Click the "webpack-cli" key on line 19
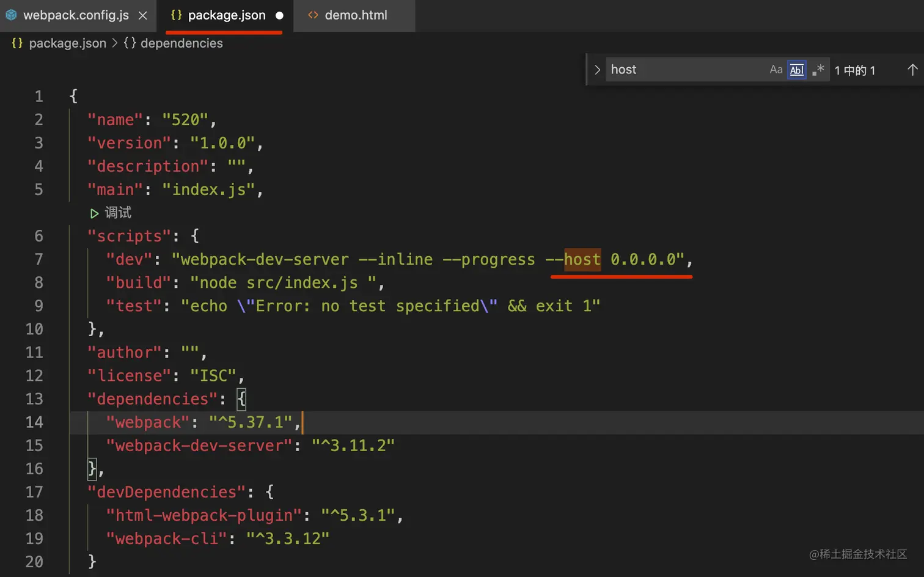The image size is (924, 577). (166, 538)
